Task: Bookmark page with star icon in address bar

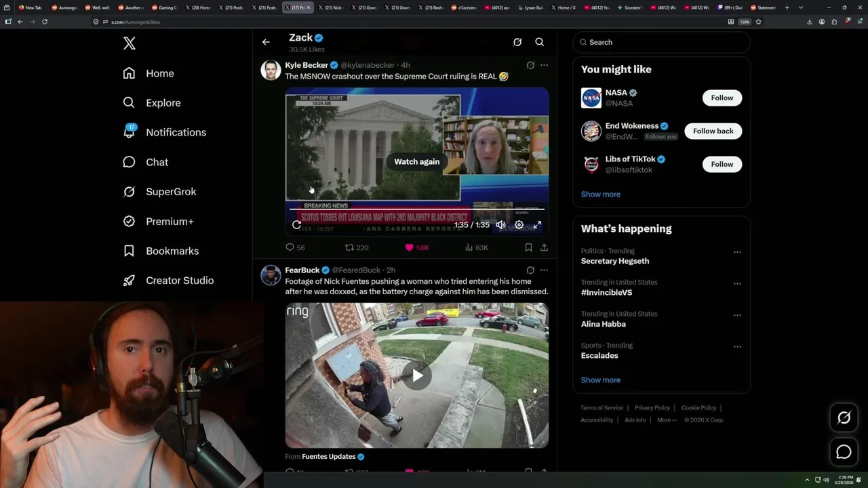Action: click(x=758, y=22)
